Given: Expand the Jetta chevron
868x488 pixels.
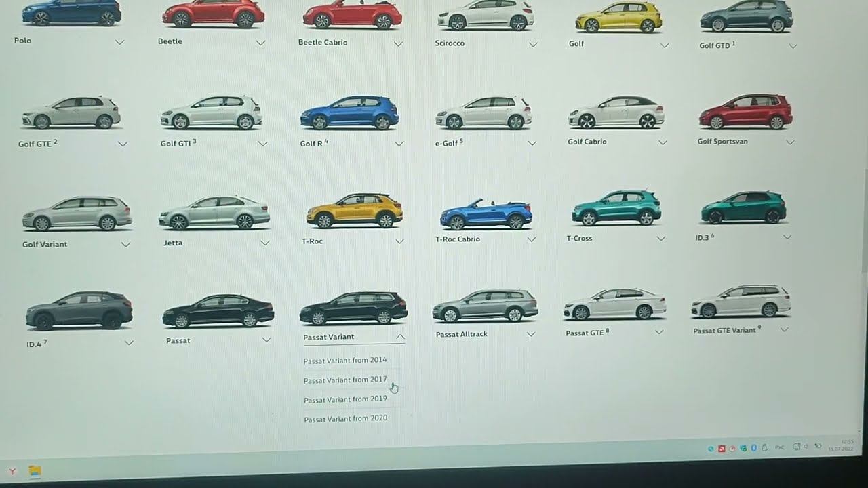Looking at the screenshot, I should (x=264, y=243).
